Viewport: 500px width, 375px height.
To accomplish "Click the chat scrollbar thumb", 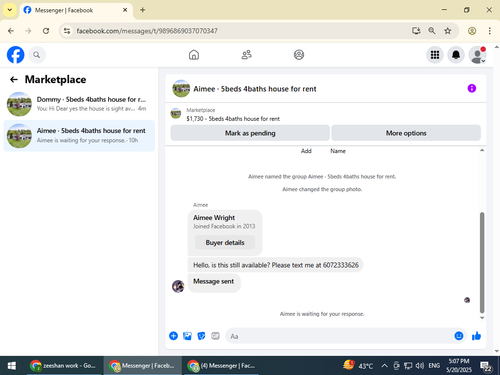I will 482,263.
